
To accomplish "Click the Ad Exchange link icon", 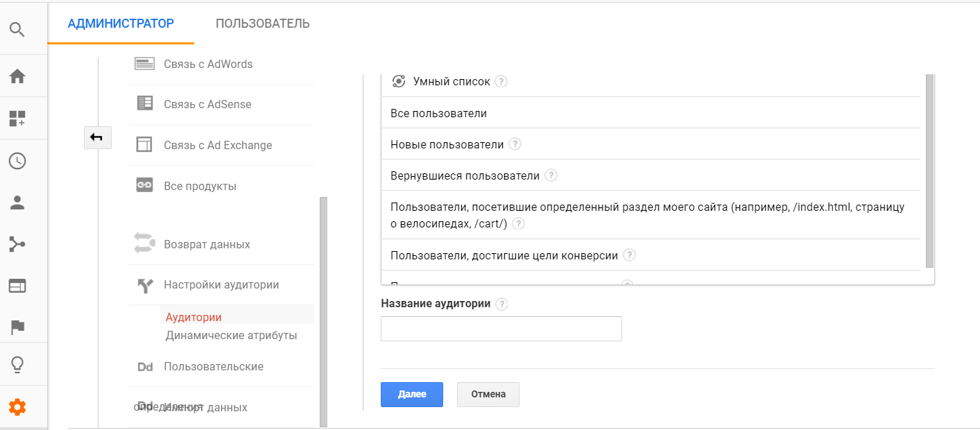I will tap(144, 145).
